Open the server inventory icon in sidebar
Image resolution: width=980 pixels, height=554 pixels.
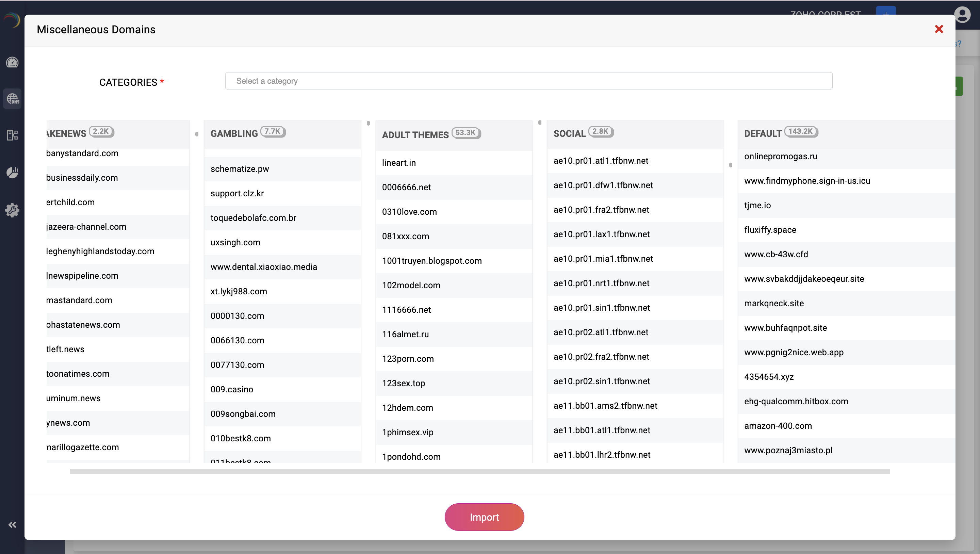pyautogui.click(x=12, y=135)
